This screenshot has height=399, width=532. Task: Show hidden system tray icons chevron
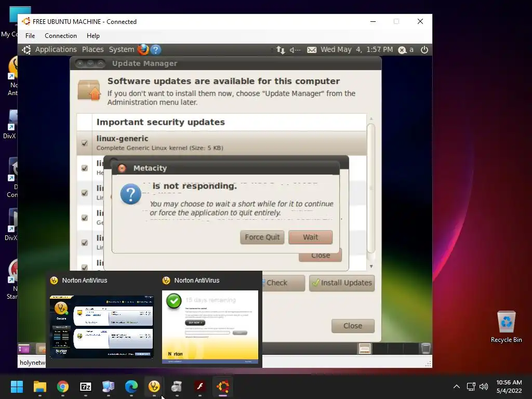(457, 387)
